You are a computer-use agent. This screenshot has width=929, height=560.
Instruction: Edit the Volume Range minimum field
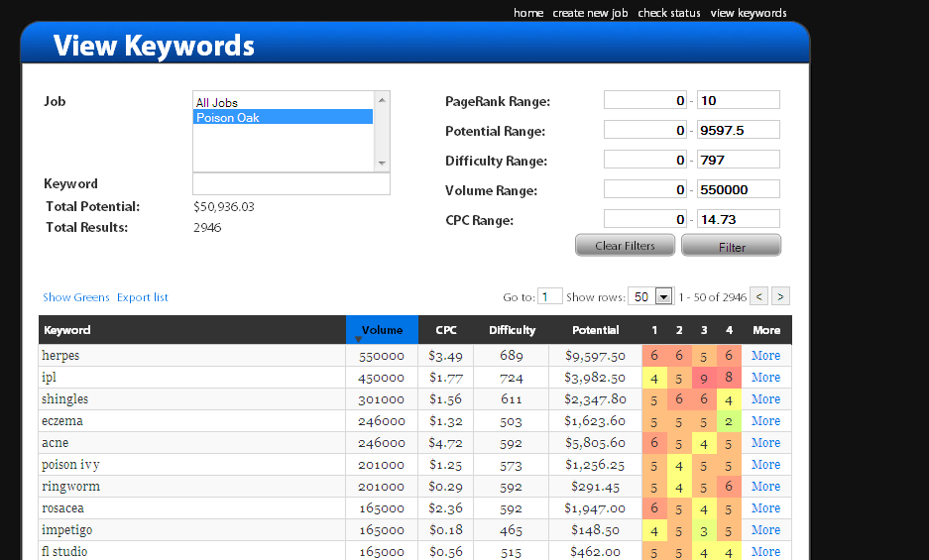click(x=645, y=189)
